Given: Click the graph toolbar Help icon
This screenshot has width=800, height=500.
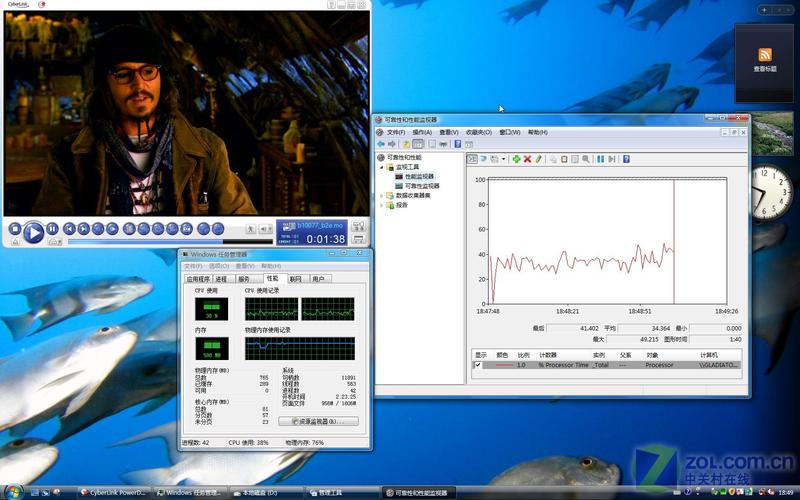Looking at the screenshot, I should click(626, 159).
